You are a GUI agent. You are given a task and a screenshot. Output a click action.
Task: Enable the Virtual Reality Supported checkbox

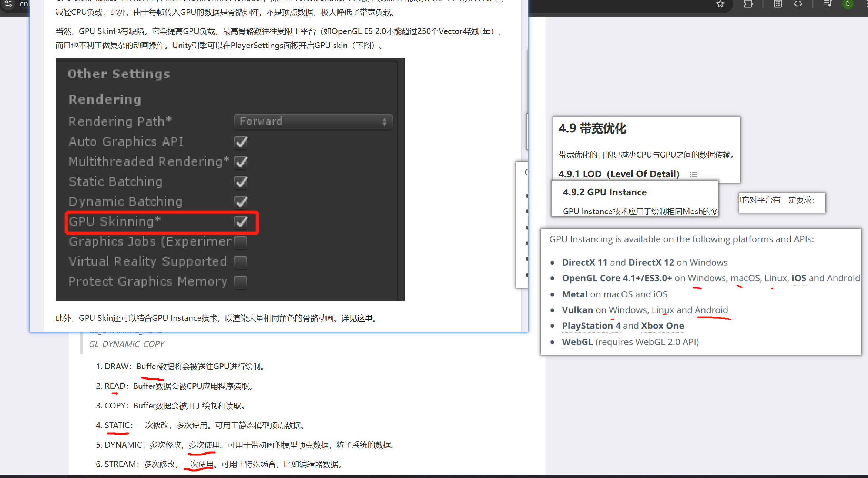click(x=241, y=262)
